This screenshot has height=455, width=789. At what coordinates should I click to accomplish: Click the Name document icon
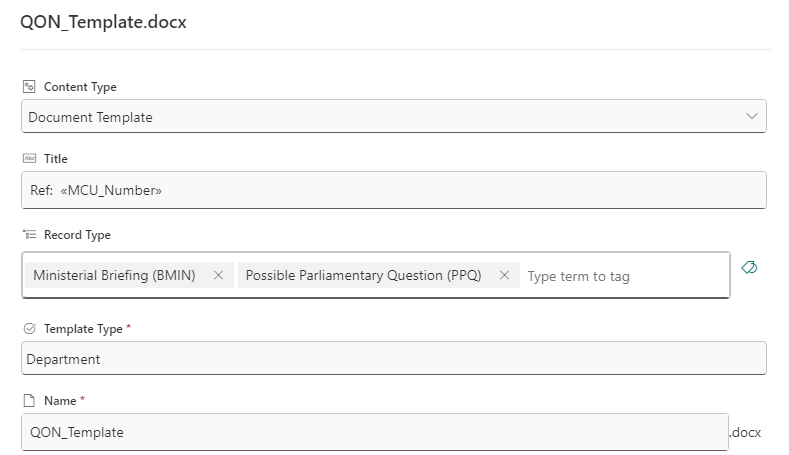[29, 400]
